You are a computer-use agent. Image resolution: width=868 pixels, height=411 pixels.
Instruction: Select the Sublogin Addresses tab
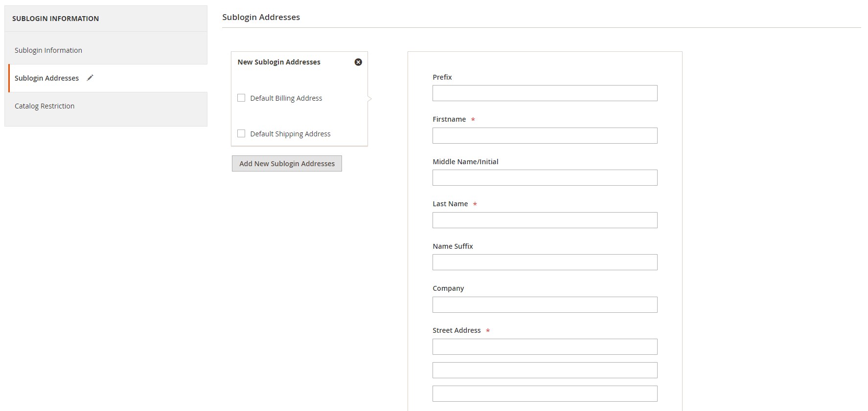pyautogui.click(x=108, y=78)
